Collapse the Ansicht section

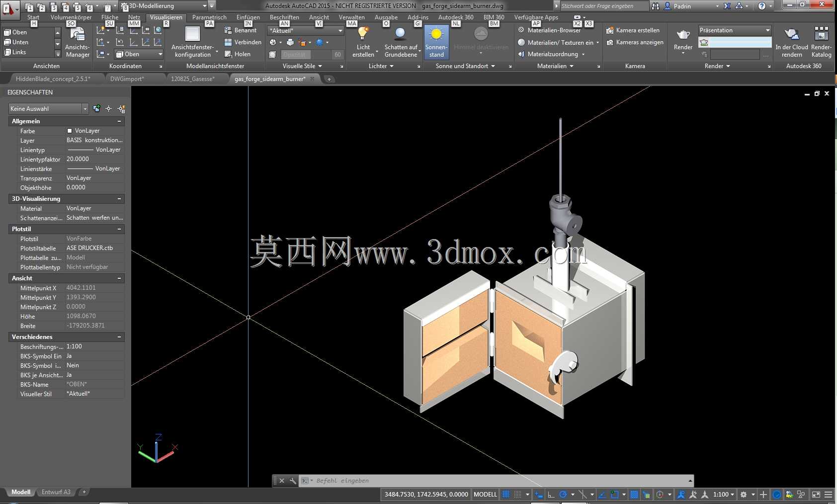pos(119,278)
